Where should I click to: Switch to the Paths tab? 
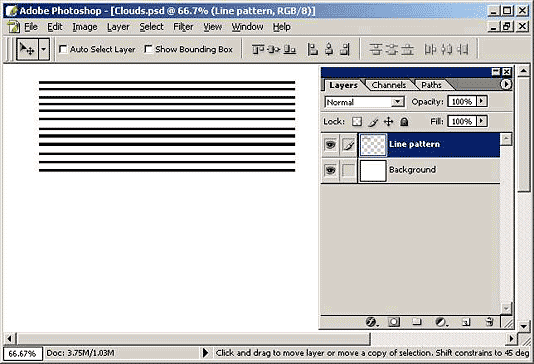[431, 85]
